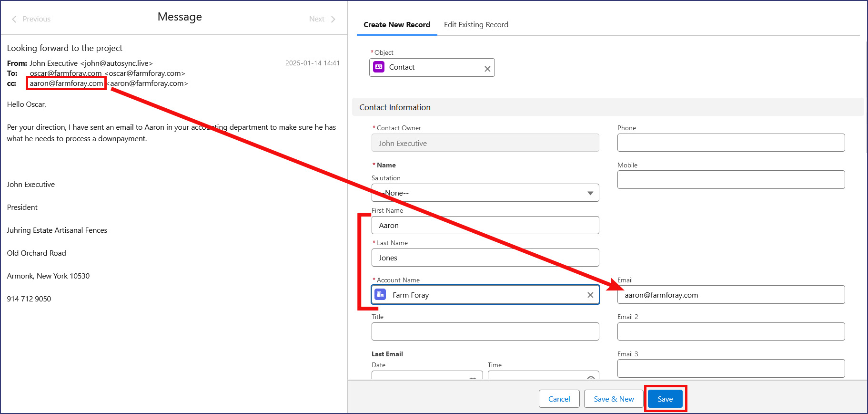This screenshot has width=868, height=414.
Task: Switch to Edit Existing Record tab
Action: (475, 25)
